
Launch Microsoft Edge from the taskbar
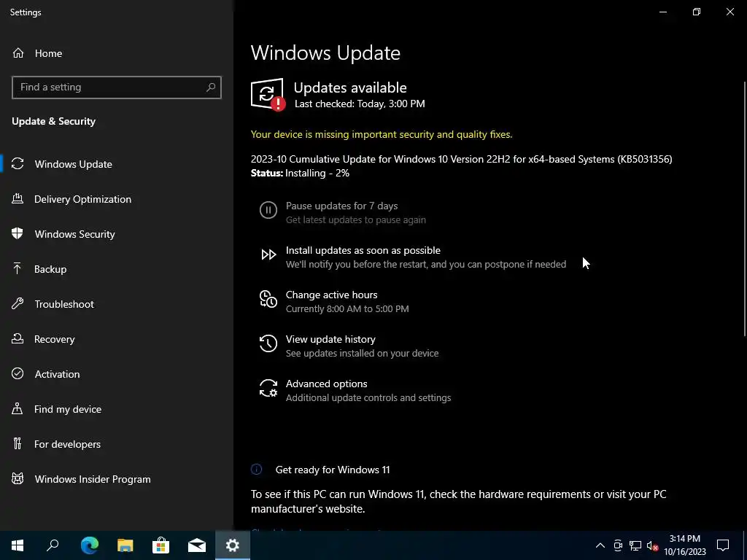(x=89, y=545)
